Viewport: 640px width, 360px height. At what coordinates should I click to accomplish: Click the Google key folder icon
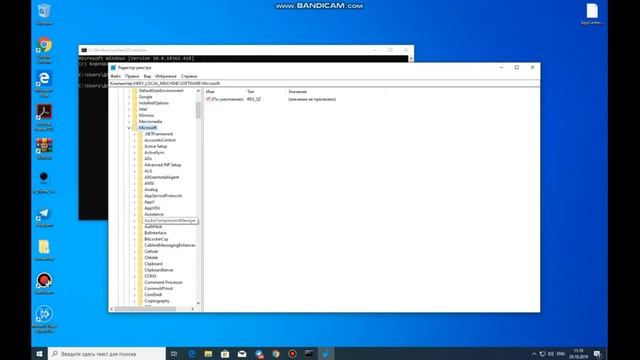tap(135, 97)
